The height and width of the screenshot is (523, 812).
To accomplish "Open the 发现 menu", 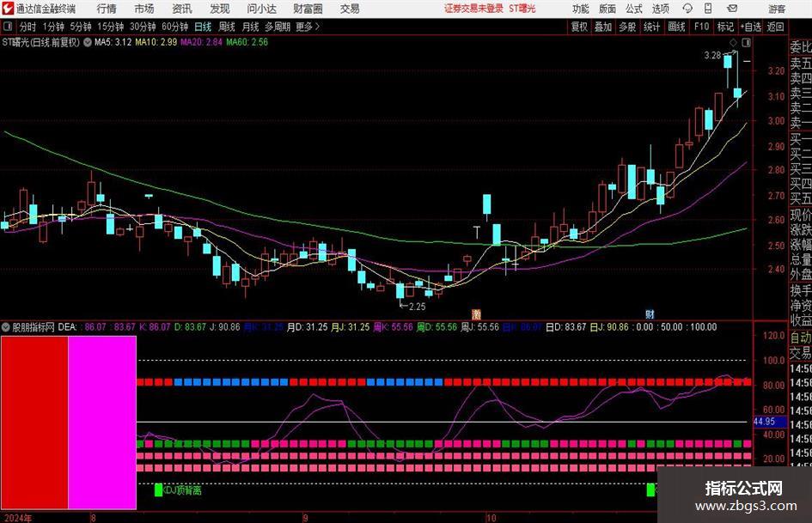I will click(x=220, y=9).
